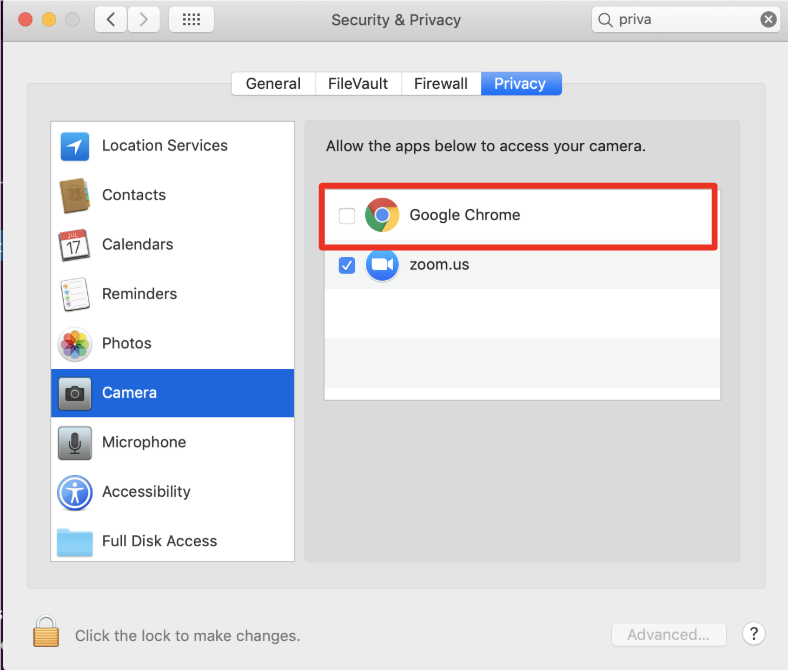Open the Accessibility privacy category
The image size is (788, 670).
coord(172,492)
